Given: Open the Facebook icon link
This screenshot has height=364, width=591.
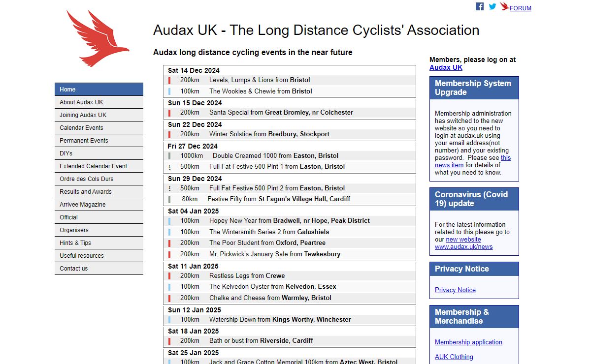Looking at the screenshot, I should (x=479, y=6).
